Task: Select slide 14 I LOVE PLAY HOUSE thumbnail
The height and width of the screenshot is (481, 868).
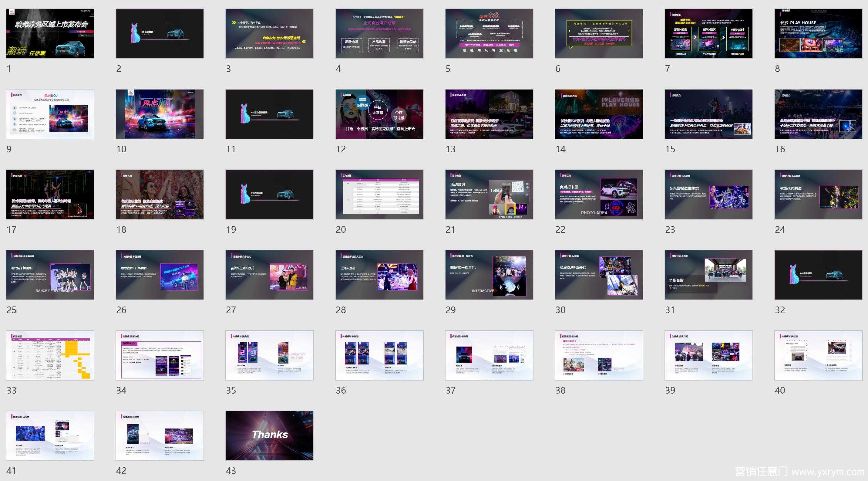Action: 599,114
